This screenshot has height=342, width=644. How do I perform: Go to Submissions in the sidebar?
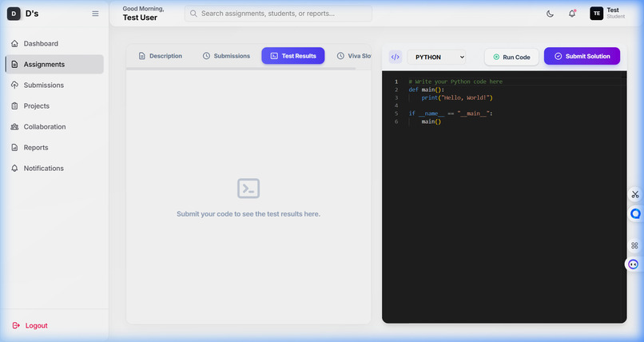pyautogui.click(x=54, y=85)
